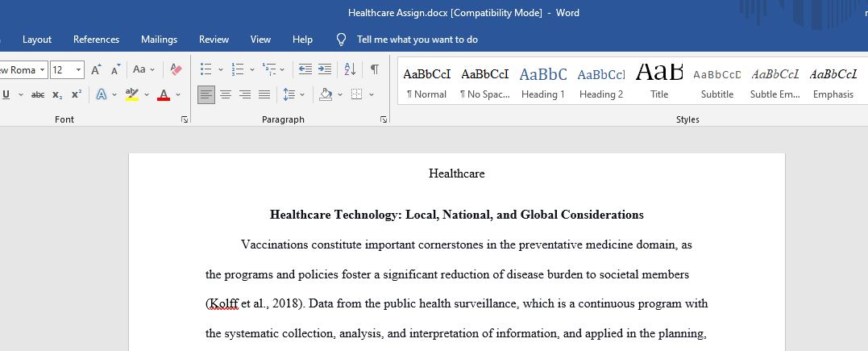Image resolution: width=868 pixels, height=351 pixels.
Task: Click the misspelled word Kolff
Action: 223,304
